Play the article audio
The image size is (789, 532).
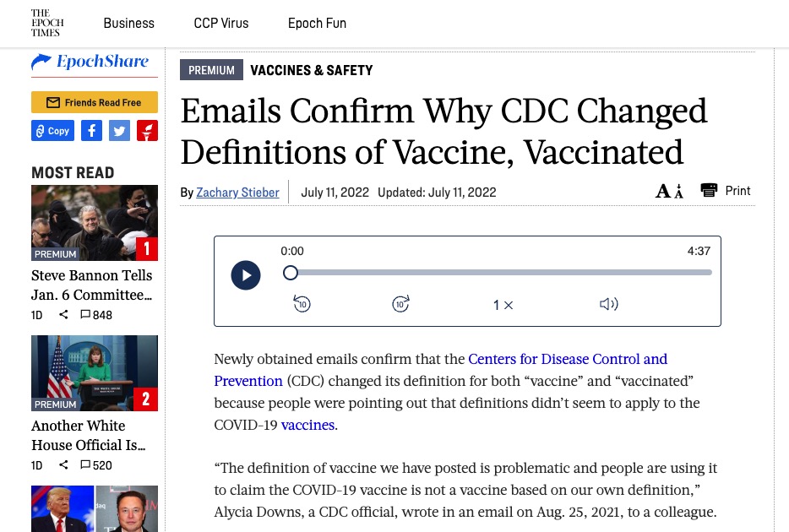[246, 275]
